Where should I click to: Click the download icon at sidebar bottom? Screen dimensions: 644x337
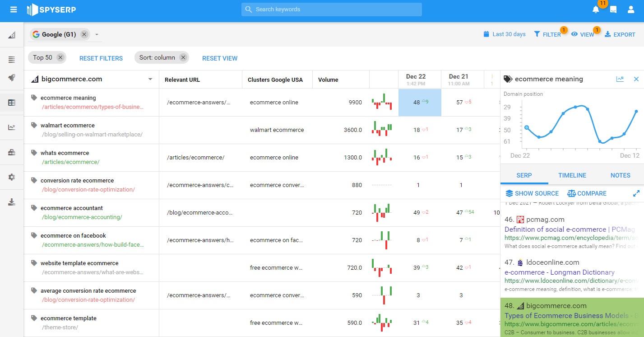[x=11, y=202]
